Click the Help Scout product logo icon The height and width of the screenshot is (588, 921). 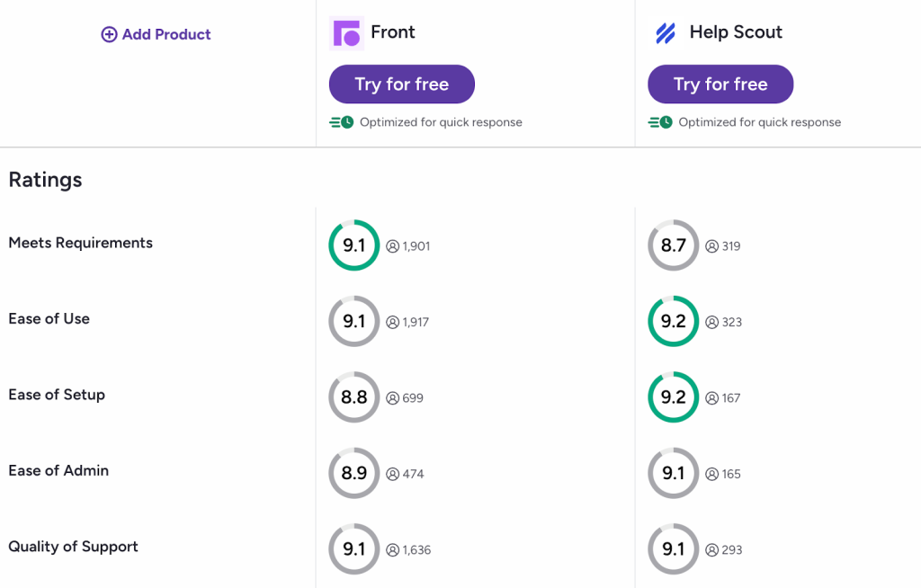pos(664,31)
